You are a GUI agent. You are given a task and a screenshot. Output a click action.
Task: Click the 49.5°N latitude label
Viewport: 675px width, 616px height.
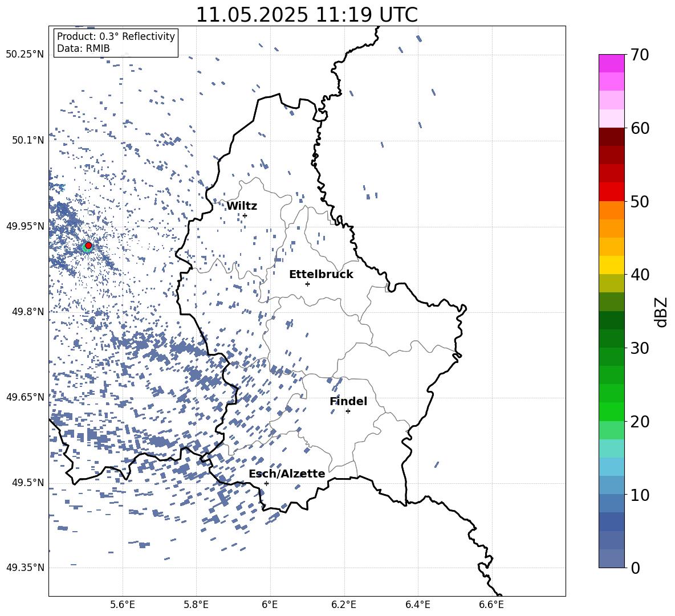click(28, 483)
